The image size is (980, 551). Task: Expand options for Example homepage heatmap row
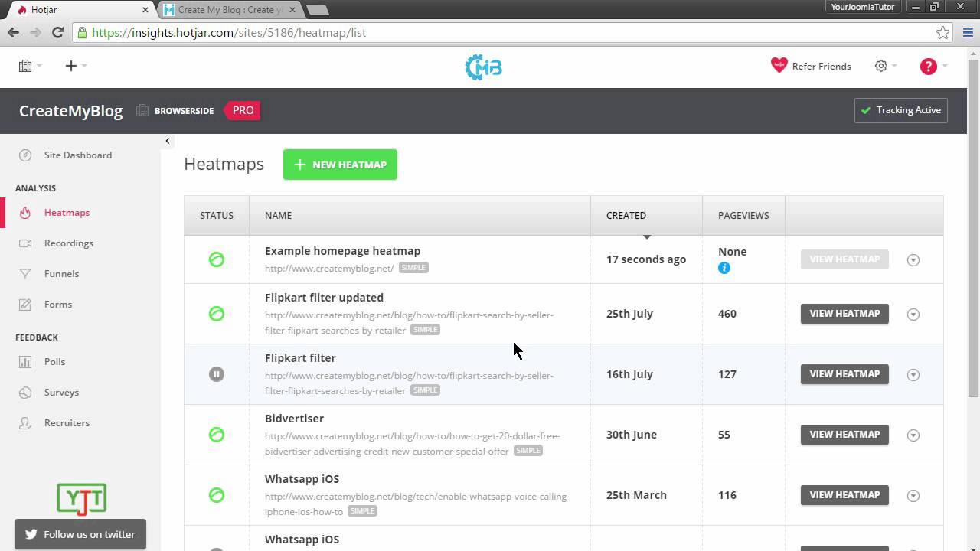[913, 260]
